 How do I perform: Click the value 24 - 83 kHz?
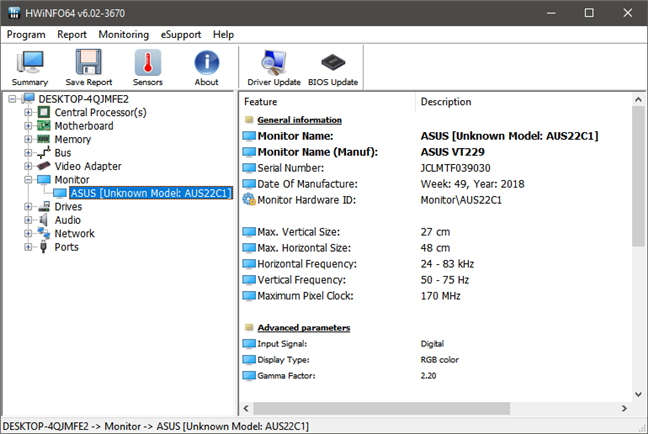447,264
